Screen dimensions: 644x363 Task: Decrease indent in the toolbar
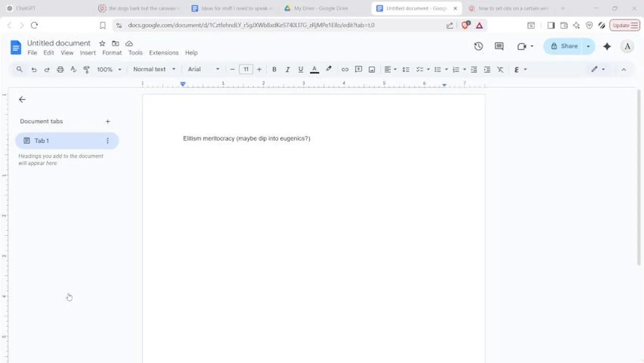[x=474, y=70]
